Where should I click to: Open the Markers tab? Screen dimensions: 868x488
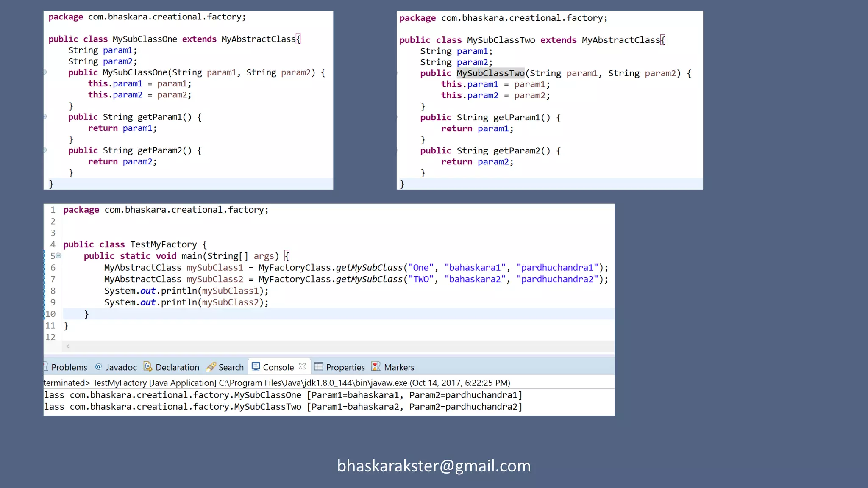click(x=399, y=367)
